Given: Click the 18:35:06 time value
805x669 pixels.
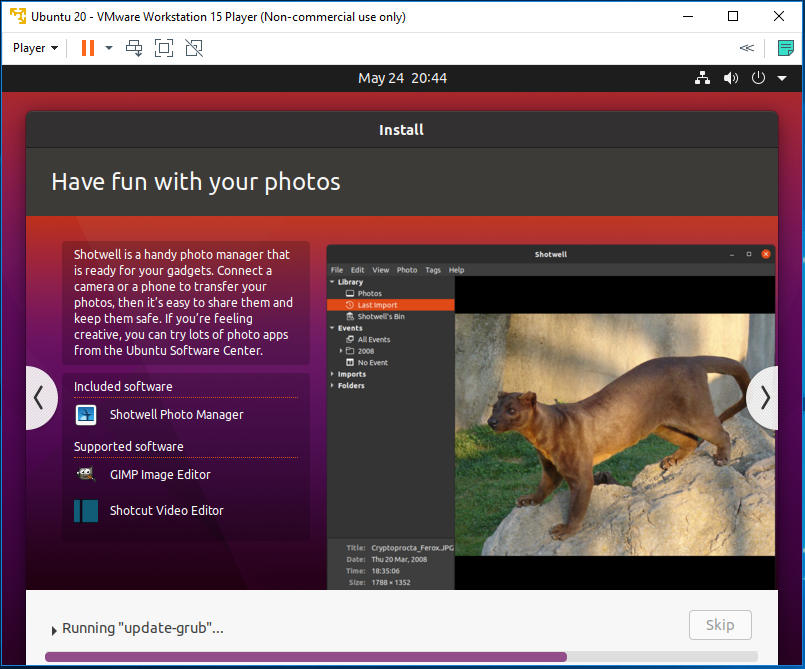Looking at the screenshot, I should pos(385,571).
